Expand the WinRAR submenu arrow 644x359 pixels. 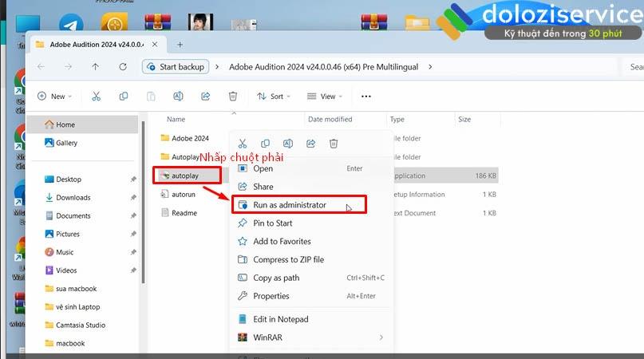(381, 337)
